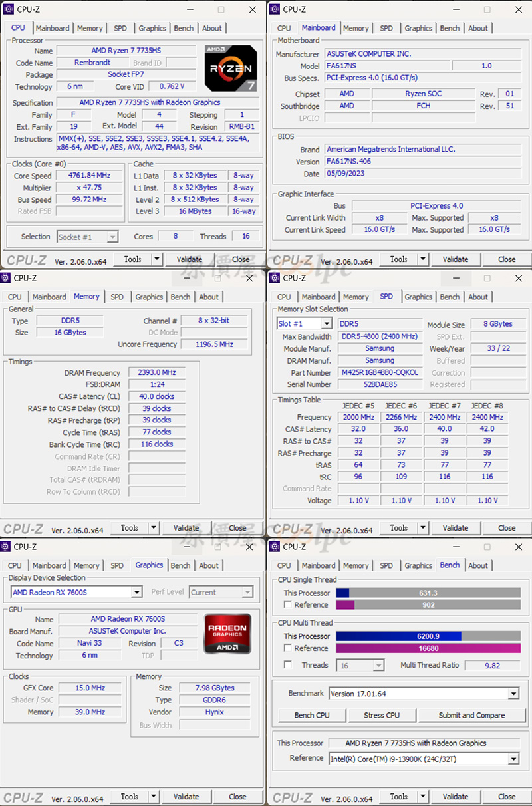
Task: Click the Submit and Compare button
Action: pos(471,716)
